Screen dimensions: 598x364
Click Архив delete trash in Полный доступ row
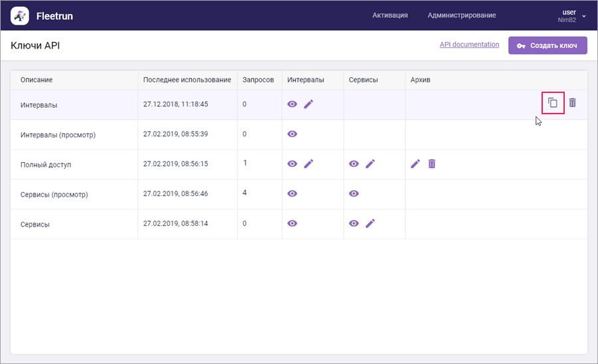click(x=432, y=163)
